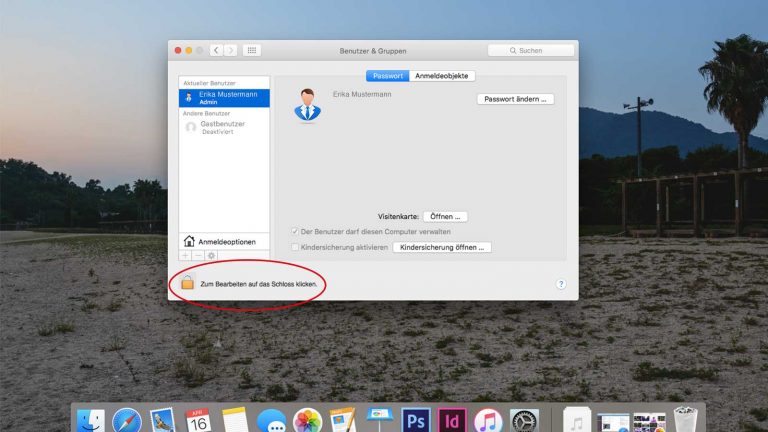768x432 pixels.
Task: Click the add user plus button
Action: point(185,256)
